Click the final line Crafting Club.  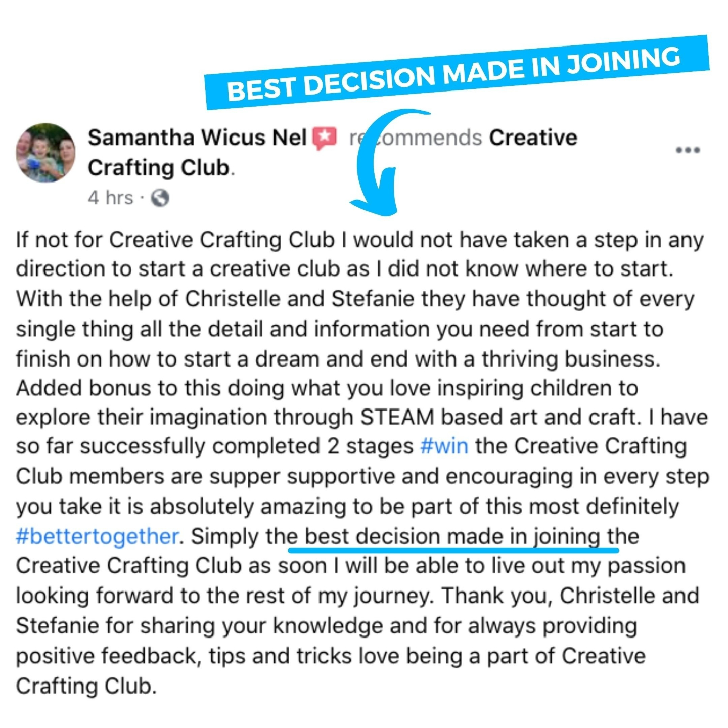[x=86, y=686]
